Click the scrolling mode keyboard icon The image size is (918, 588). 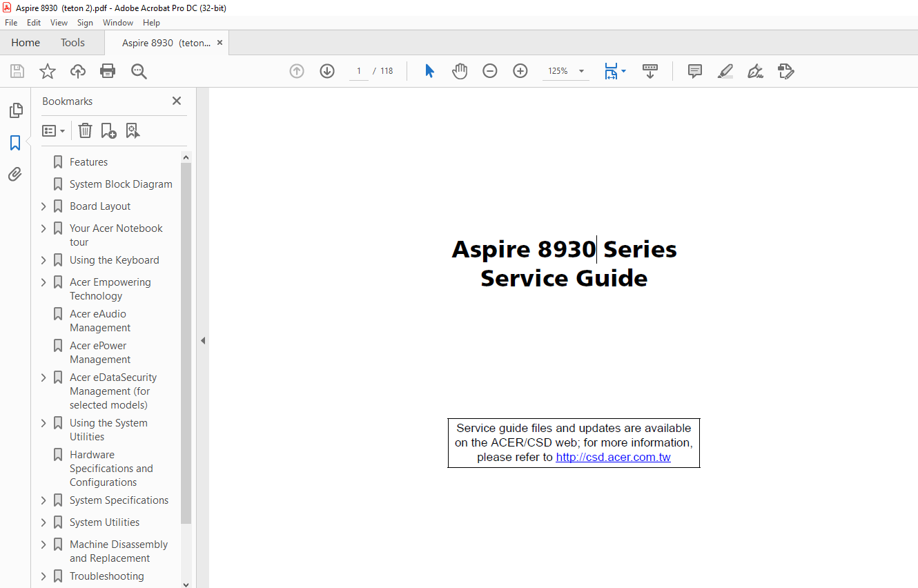[650, 71]
